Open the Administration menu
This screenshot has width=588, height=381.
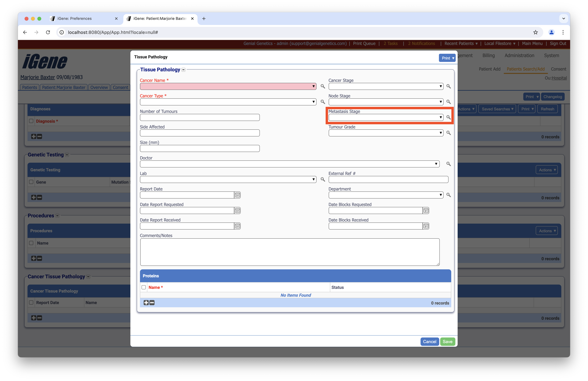[519, 55]
